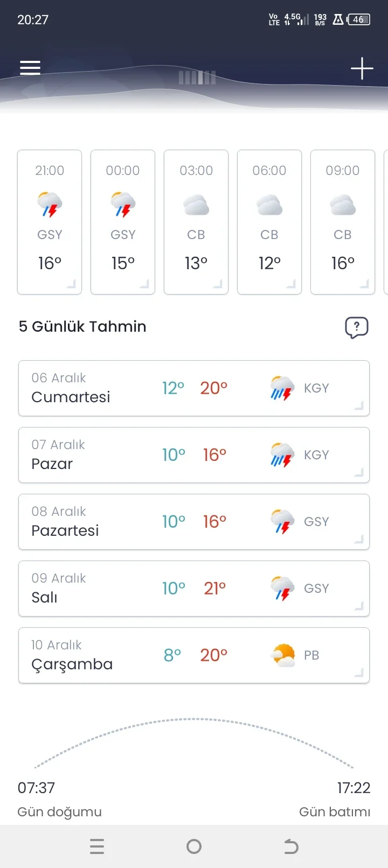Tap the storm icon for Cumartesi
The width and height of the screenshot is (388, 868).
pos(282,388)
